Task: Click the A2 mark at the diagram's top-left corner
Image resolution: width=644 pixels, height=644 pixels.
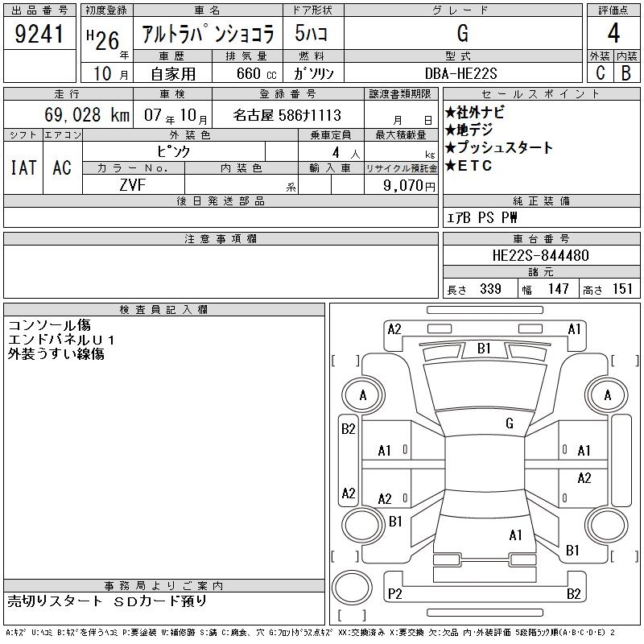Action: pos(394,328)
